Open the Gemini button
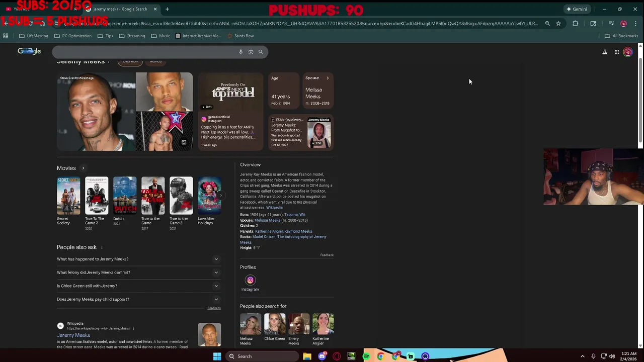 (x=577, y=9)
